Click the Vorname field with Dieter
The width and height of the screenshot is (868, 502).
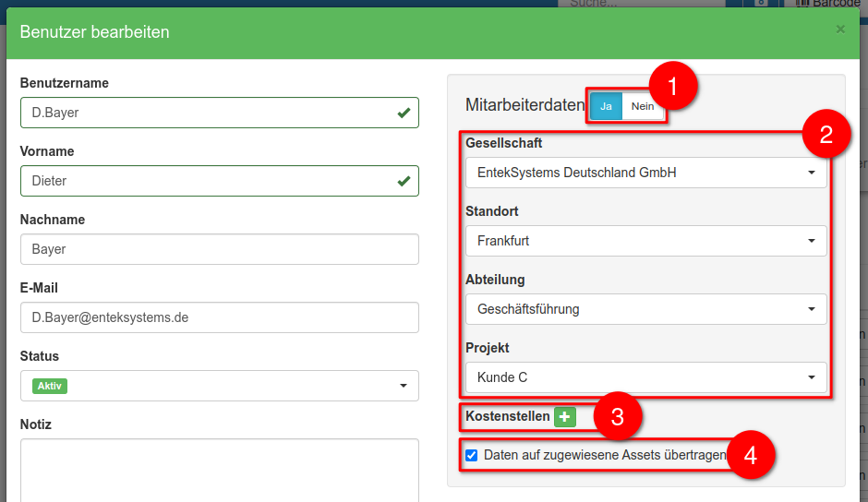tap(219, 181)
